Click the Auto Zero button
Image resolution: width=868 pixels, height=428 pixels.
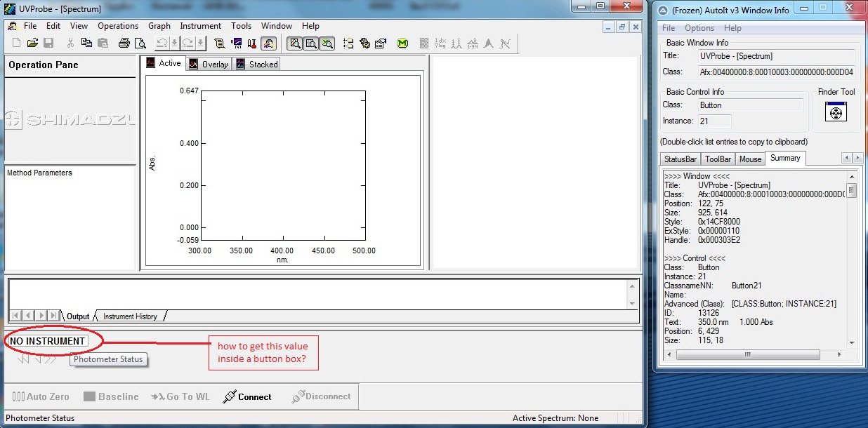[41, 396]
